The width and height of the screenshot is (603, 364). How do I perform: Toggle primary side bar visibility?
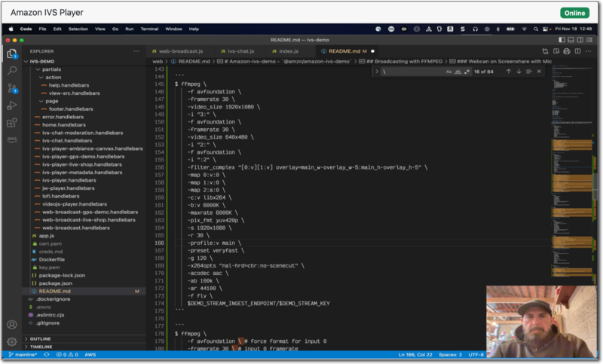(x=562, y=40)
